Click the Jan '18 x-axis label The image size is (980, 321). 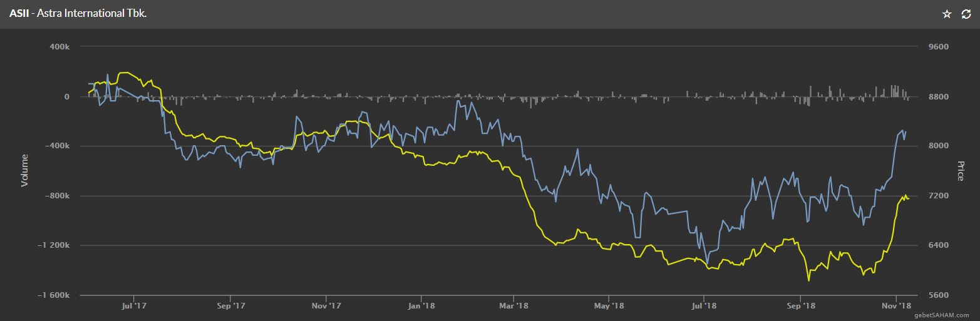tap(421, 306)
